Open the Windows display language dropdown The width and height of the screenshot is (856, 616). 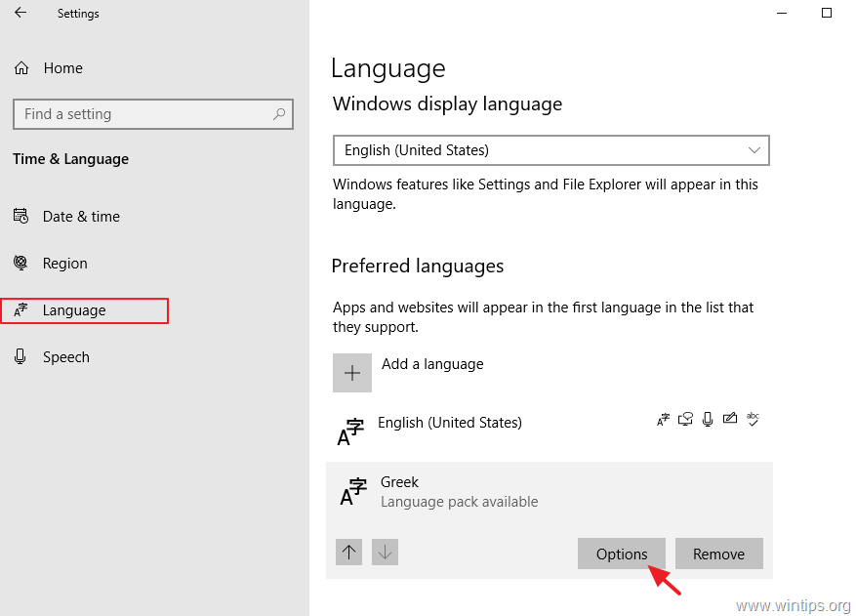click(550, 150)
